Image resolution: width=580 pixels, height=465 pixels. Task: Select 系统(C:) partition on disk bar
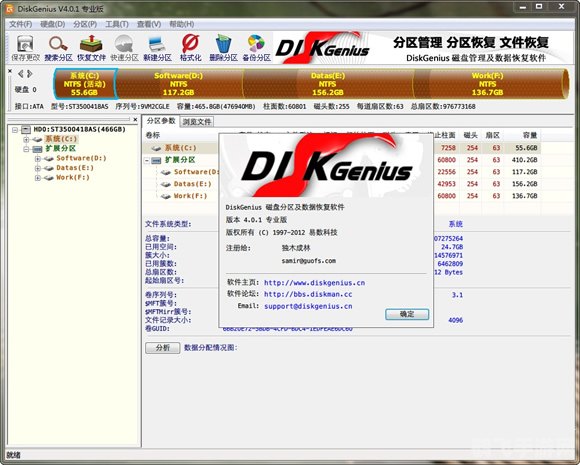click(85, 84)
